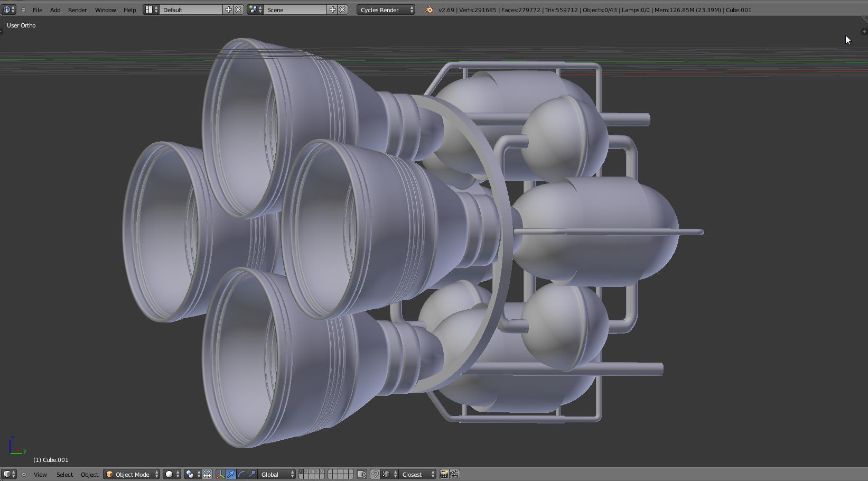Screen dimensions: 868x481
Task: Click the OpenGL render animation clapper icon
Action: [454, 474]
